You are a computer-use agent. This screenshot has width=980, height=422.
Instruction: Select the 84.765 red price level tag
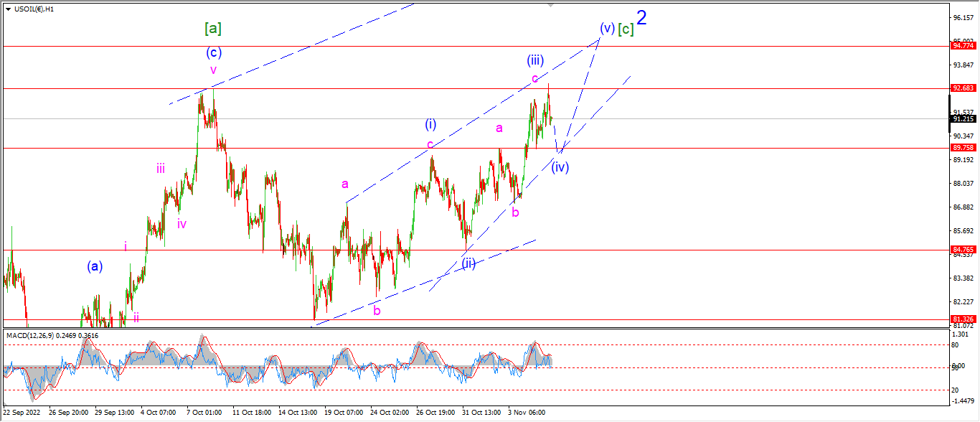click(x=963, y=250)
